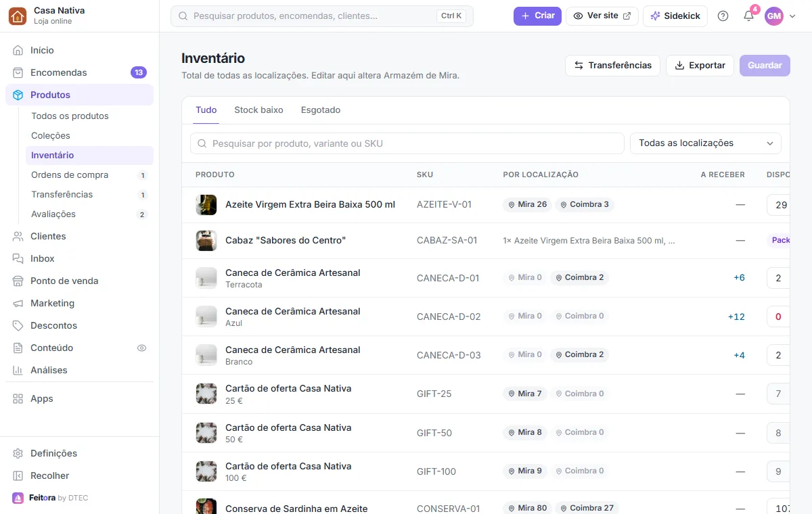The height and width of the screenshot is (514, 812).
Task: Click the Guardar button
Action: [x=765, y=66]
